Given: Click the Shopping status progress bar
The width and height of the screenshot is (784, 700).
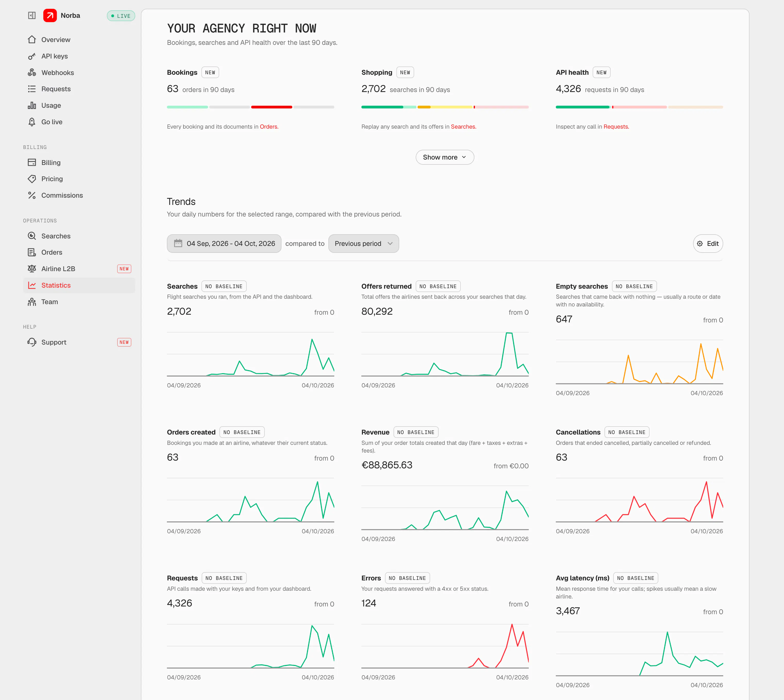Looking at the screenshot, I should 445,107.
